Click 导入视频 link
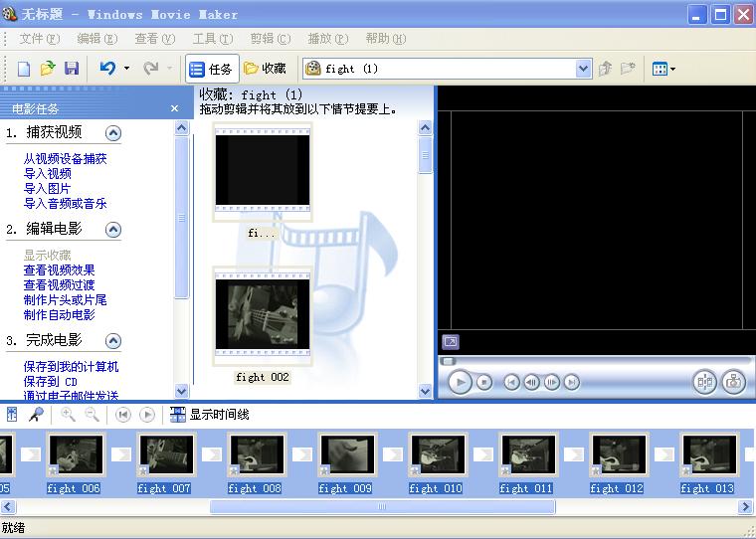 coord(48,174)
